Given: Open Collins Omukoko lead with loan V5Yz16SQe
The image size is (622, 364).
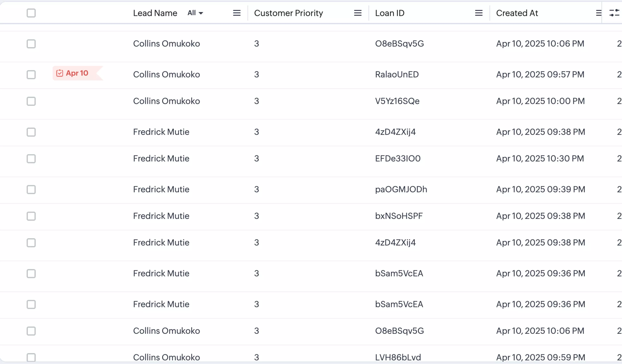Looking at the screenshot, I should 166,101.
